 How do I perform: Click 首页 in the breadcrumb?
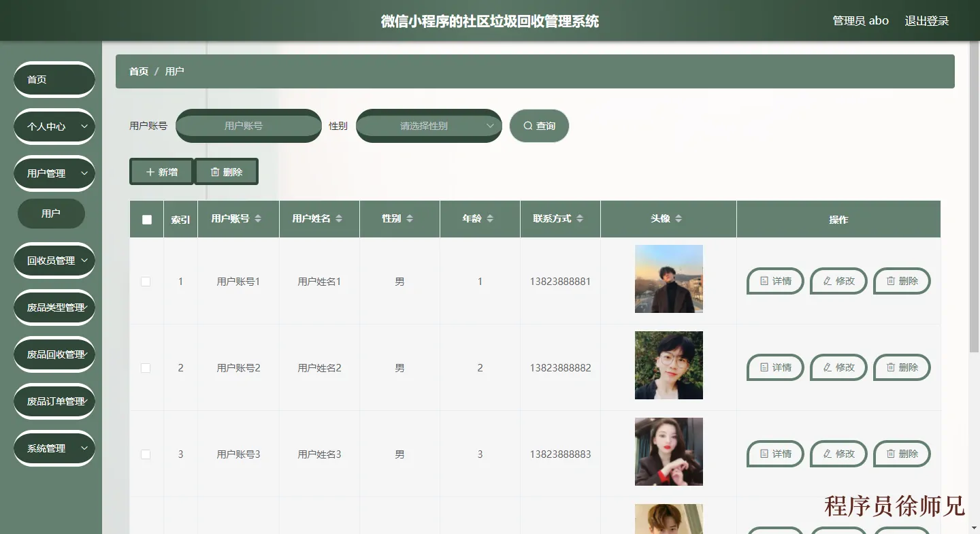[139, 71]
